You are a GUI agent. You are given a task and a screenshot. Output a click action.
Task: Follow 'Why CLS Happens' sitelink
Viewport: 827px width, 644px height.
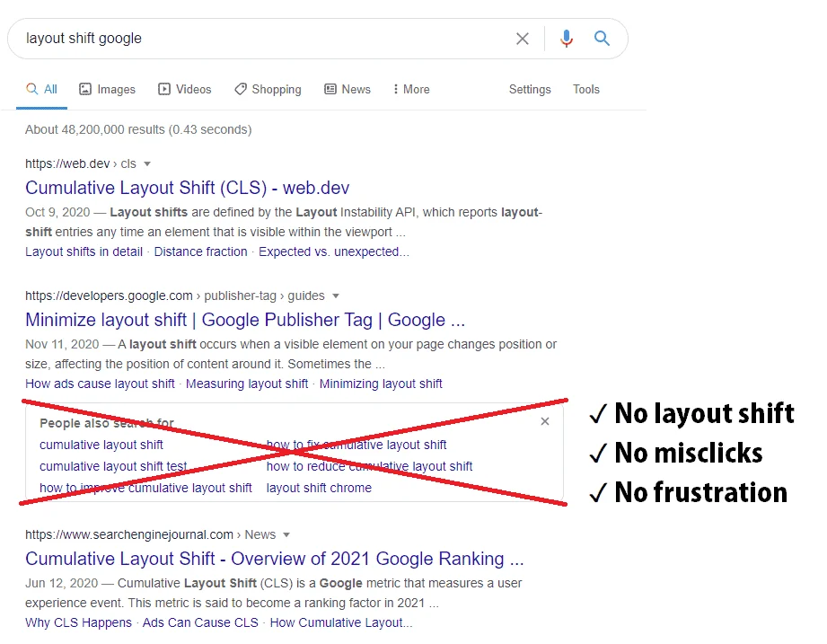[79, 622]
